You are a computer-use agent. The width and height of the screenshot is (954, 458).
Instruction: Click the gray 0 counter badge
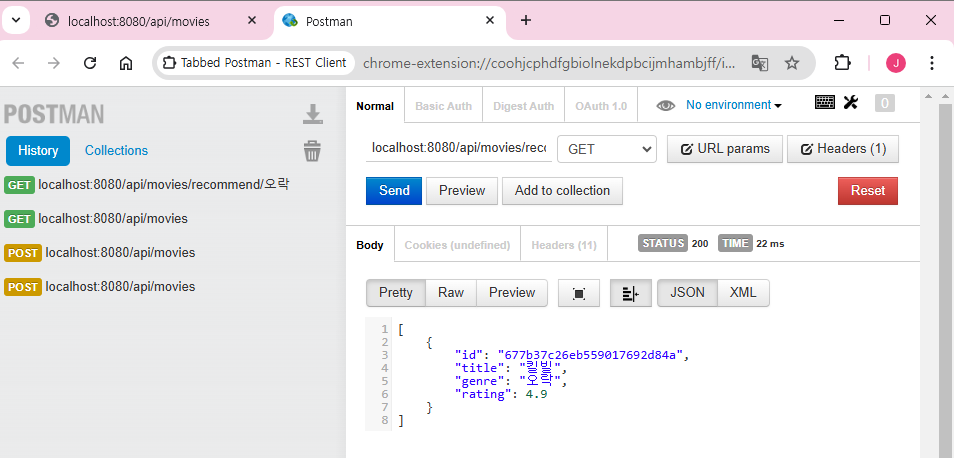pyautogui.click(x=885, y=103)
